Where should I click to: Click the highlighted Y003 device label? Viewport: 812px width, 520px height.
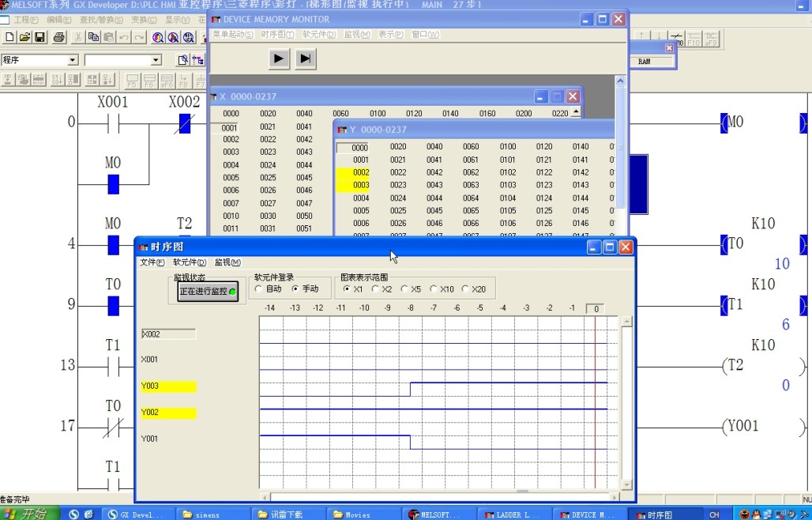(168, 386)
